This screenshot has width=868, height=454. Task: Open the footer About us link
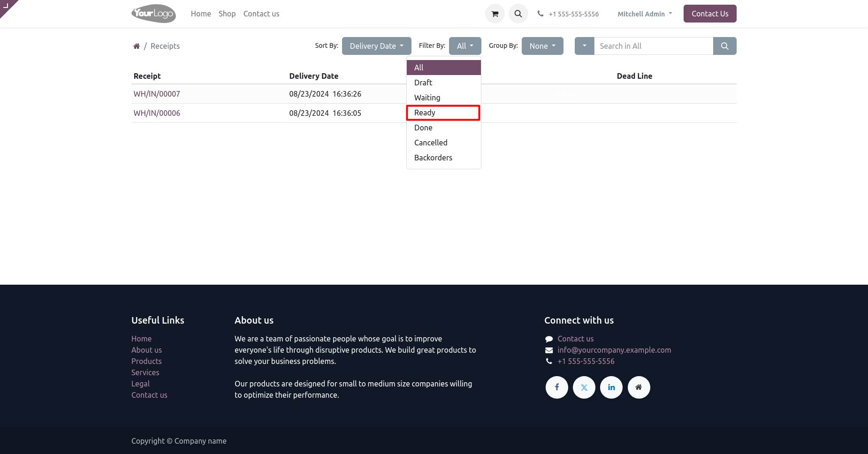(146, 350)
